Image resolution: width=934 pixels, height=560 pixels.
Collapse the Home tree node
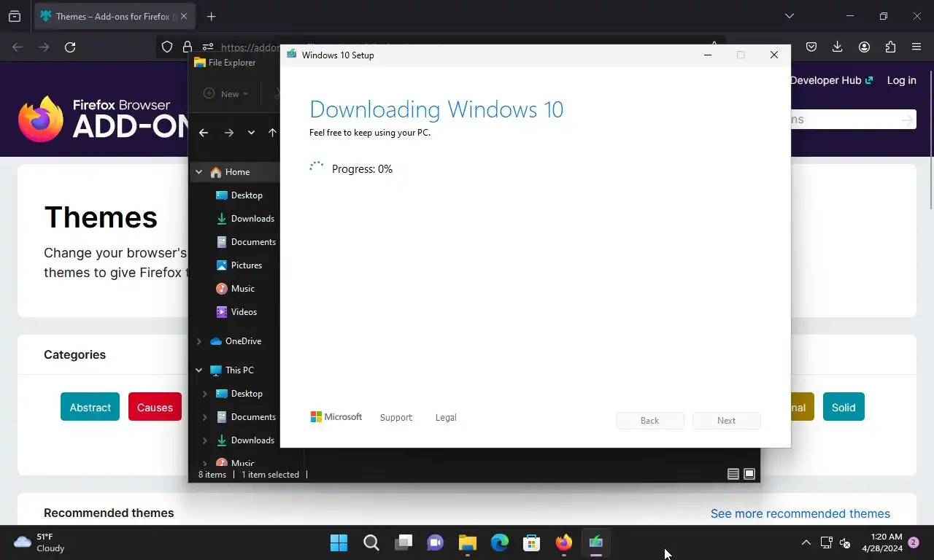[198, 172]
